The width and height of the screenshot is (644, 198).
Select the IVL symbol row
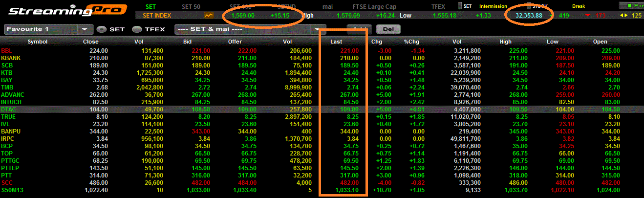(x=322, y=124)
